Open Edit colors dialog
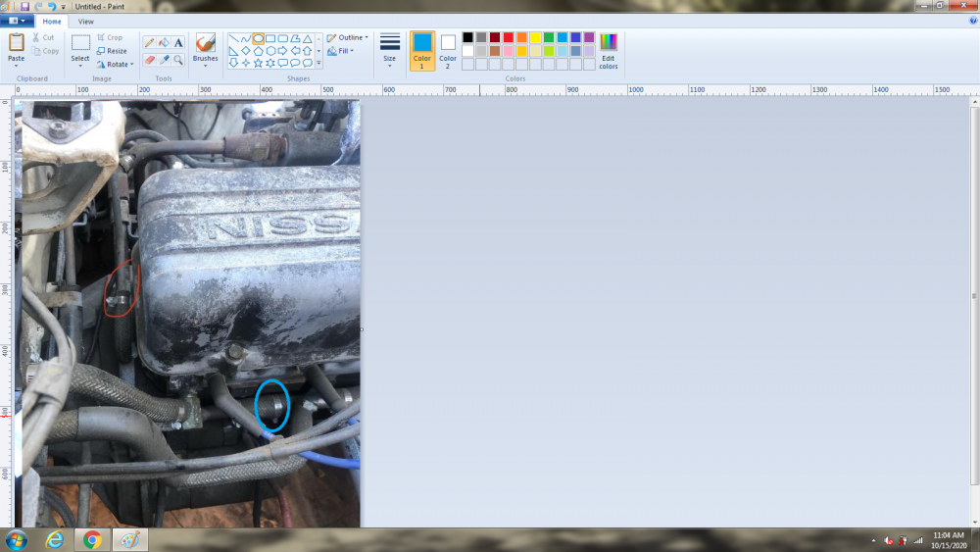The height and width of the screenshot is (552, 980). point(609,51)
